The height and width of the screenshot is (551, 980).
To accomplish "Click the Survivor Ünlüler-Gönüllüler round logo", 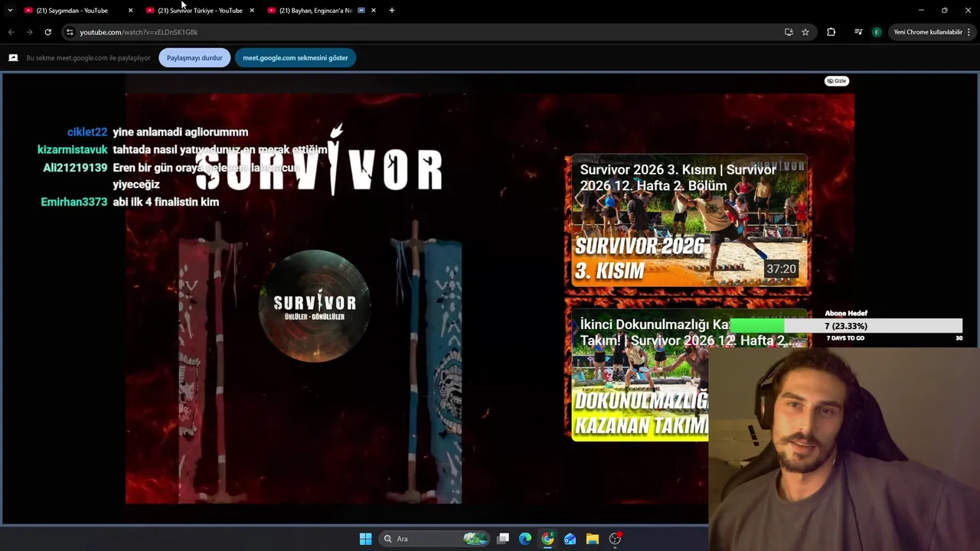I will pos(315,306).
